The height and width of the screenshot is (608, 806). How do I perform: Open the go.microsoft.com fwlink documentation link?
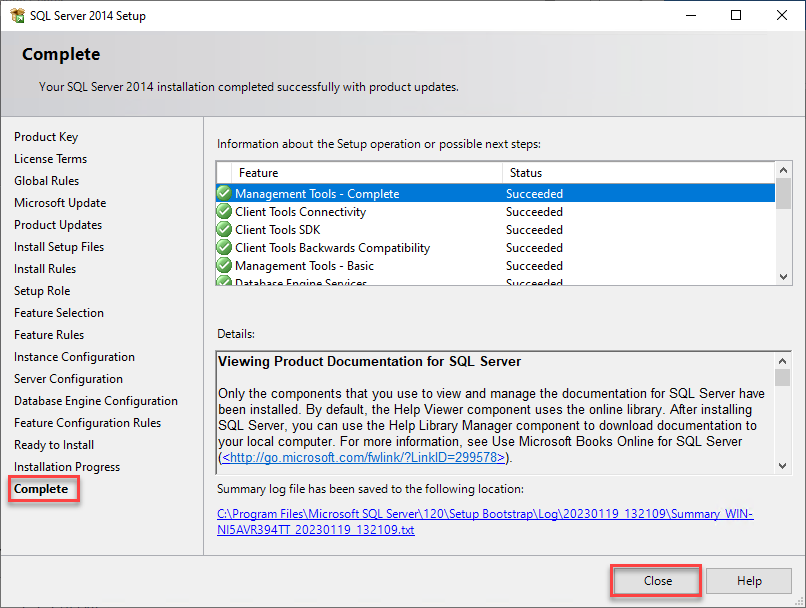click(x=363, y=457)
